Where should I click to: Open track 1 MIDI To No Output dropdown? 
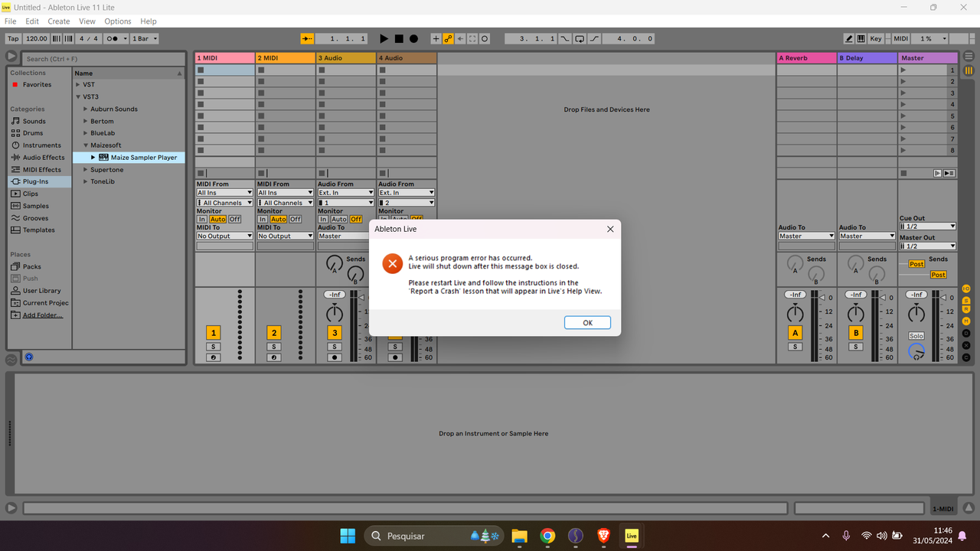pos(224,236)
